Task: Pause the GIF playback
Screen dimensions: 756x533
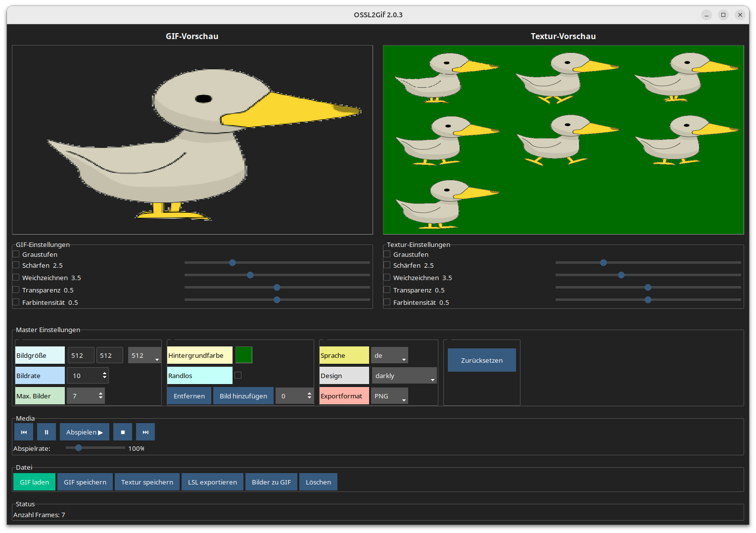Action: (x=47, y=432)
